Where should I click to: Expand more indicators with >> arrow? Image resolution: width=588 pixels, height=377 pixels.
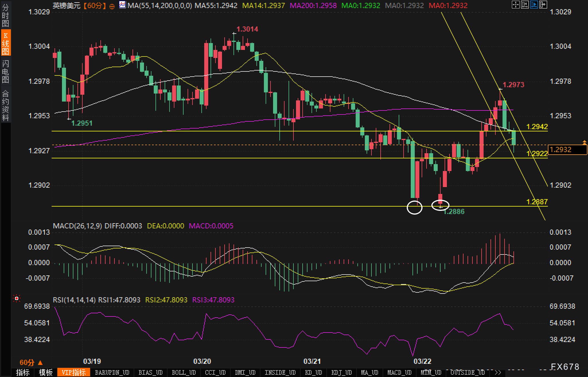pyautogui.click(x=498, y=372)
